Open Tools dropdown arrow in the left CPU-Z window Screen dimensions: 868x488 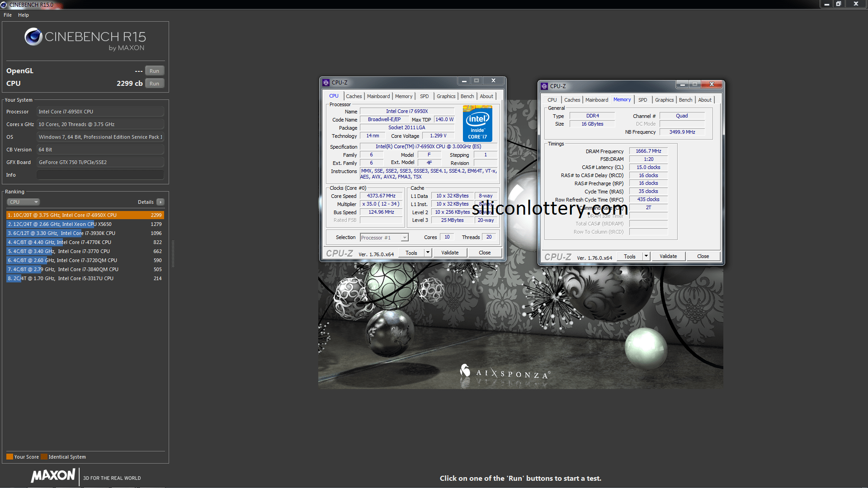[x=428, y=253]
